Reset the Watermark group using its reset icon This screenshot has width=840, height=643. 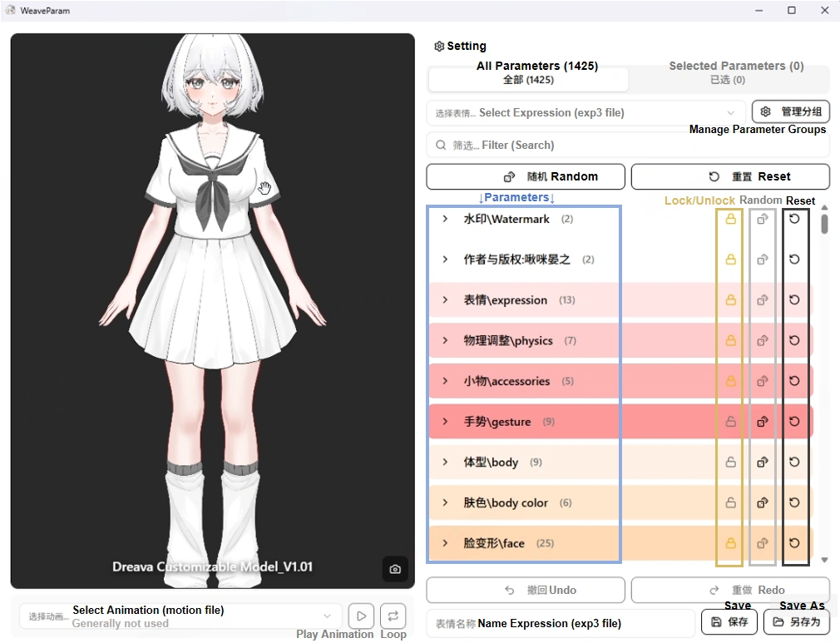click(x=795, y=219)
